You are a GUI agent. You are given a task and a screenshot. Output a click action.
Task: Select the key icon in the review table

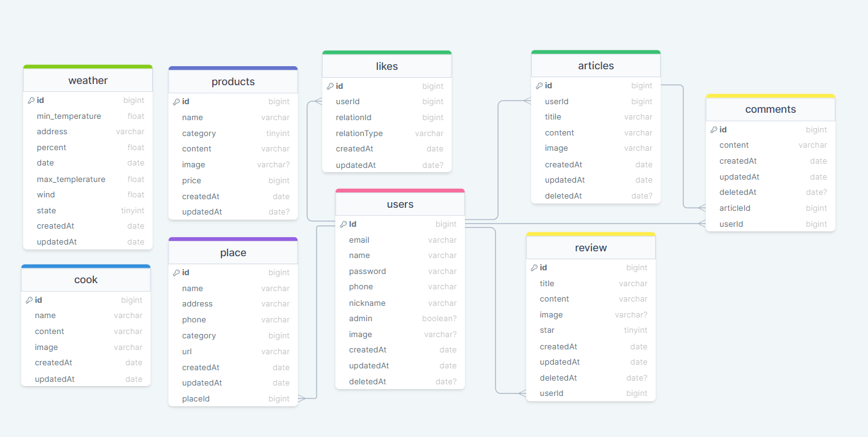point(534,268)
